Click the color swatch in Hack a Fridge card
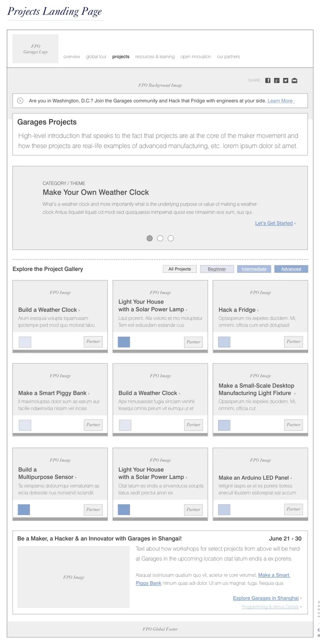The image size is (320, 644). (224, 342)
